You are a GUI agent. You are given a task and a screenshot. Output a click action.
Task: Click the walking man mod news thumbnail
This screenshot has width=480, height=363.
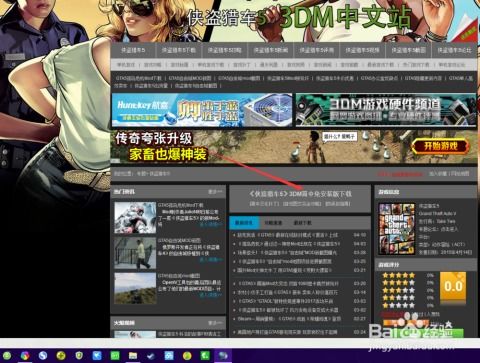(x=135, y=253)
